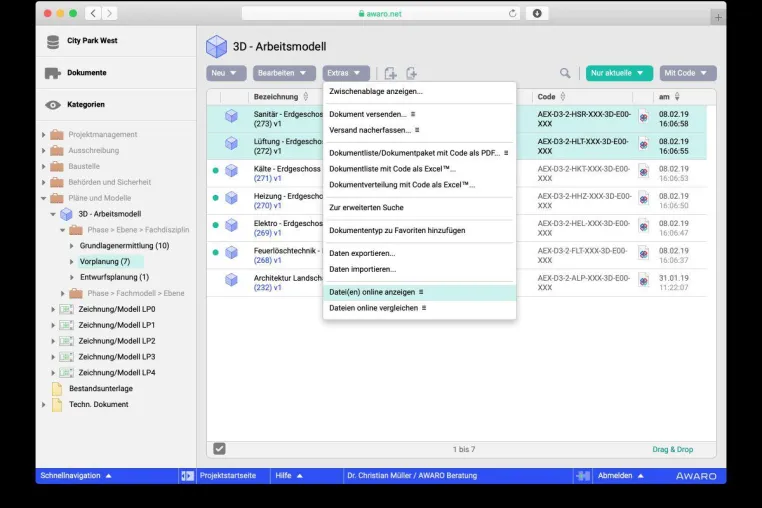
Task: Open the Mit Code dropdown
Action: click(688, 73)
